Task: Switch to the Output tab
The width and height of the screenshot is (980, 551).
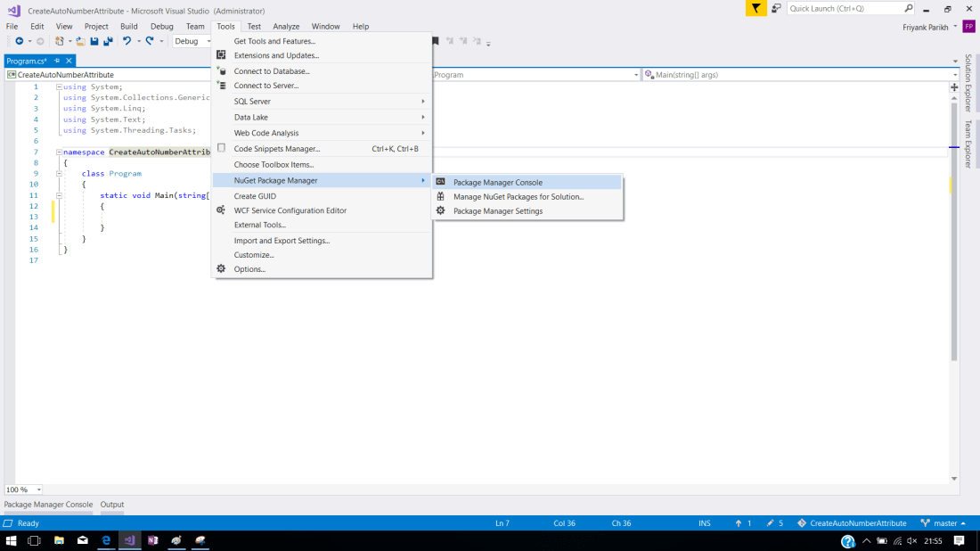Action: (x=112, y=505)
